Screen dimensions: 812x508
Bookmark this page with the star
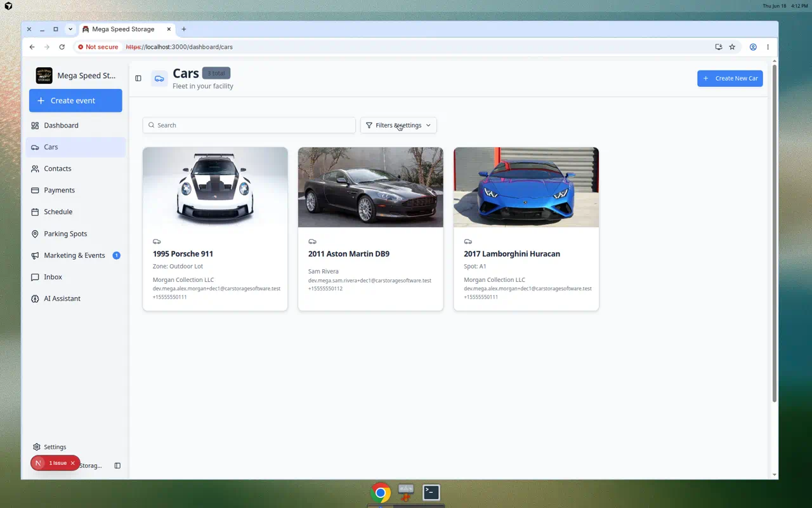click(x=732, y=47)
